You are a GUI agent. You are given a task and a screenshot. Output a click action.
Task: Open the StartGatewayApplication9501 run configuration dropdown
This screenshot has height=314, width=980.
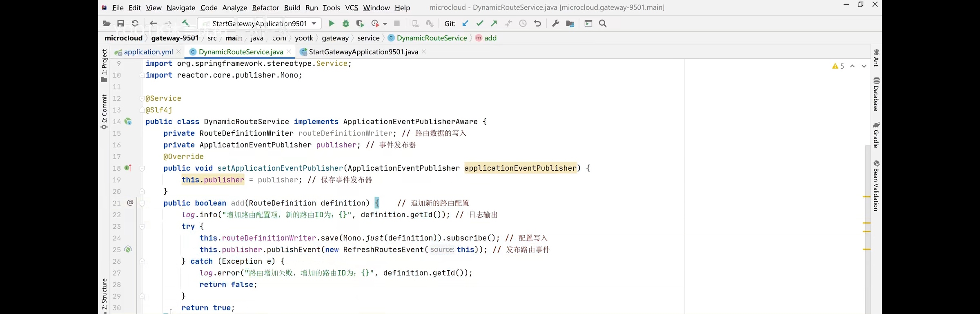tap(259, 24)
